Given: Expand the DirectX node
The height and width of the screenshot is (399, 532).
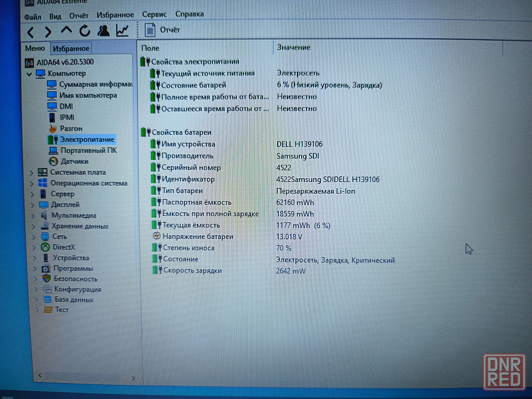Looking at the screenshot, I should [34, 248].
